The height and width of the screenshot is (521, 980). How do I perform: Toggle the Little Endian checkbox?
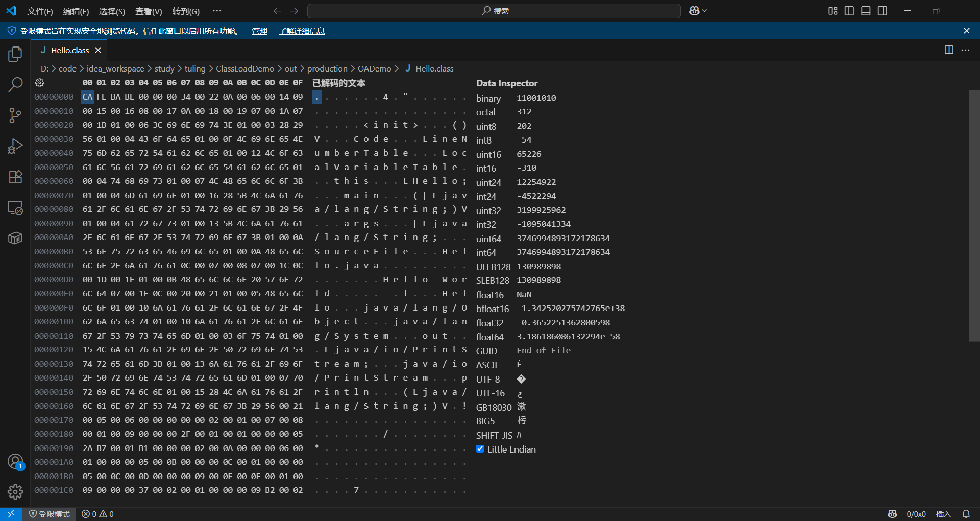pos(480,449)
